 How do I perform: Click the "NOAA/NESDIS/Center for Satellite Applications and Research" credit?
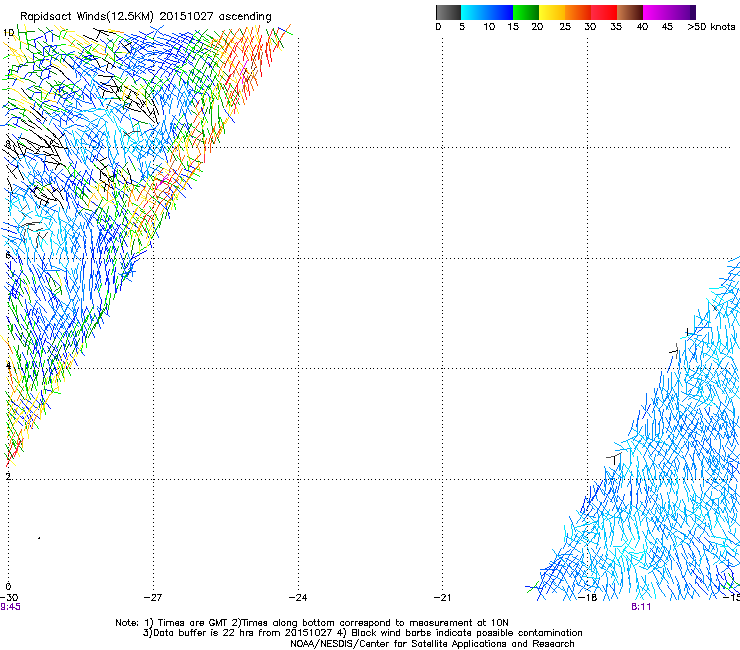coord(432,644)
